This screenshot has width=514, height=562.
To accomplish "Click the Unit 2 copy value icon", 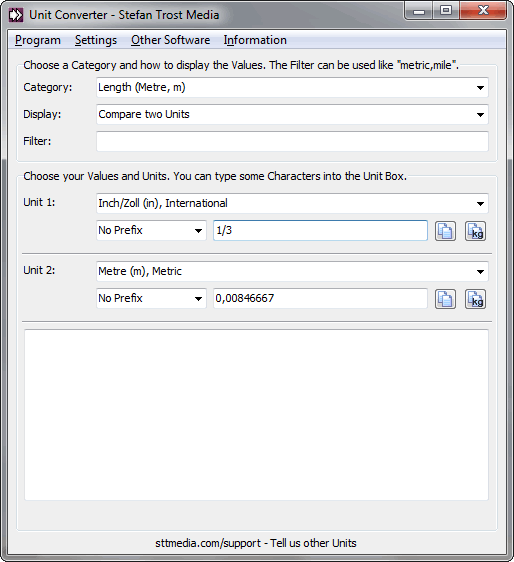I will [x=445, y=299].
